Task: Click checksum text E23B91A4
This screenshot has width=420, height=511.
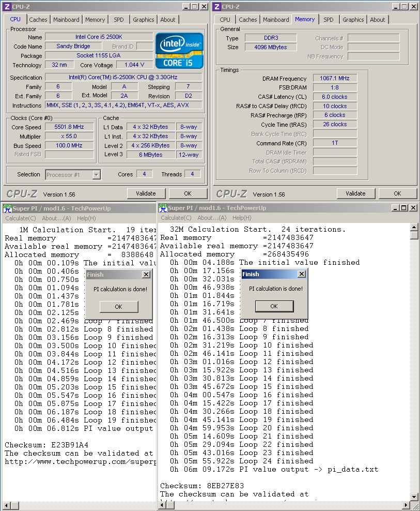Action: click(70, 445)
